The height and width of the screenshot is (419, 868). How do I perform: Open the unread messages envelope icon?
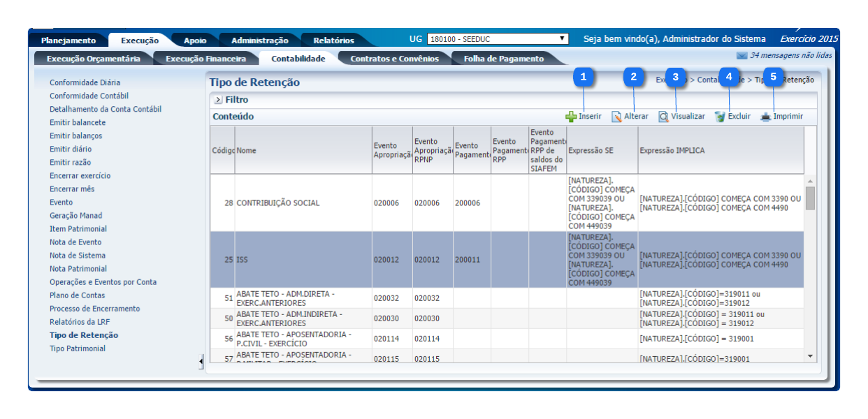point(742,55)
